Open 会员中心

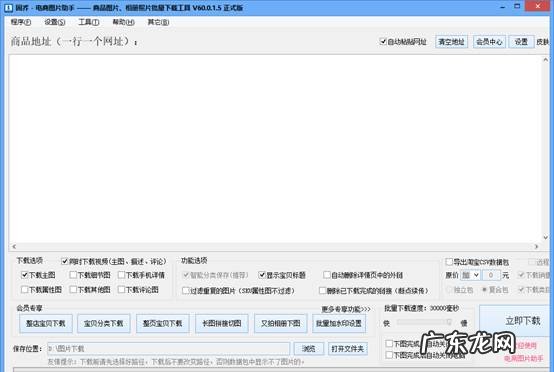(x=489, y=42)
